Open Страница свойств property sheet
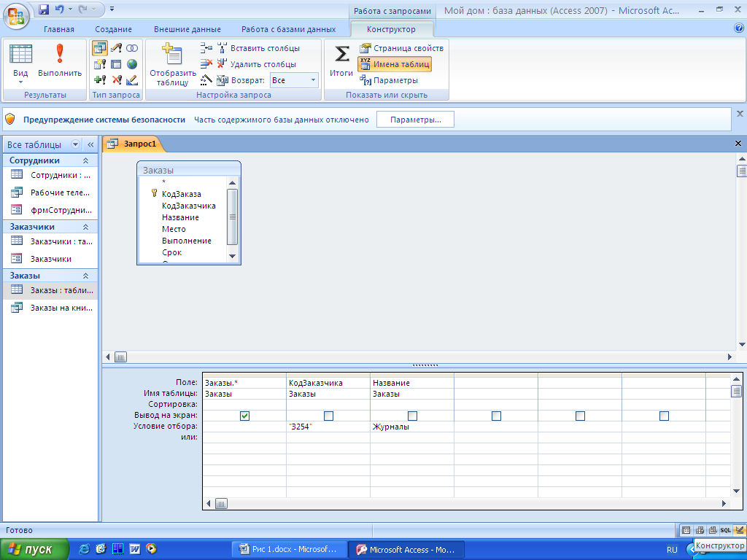 pos(402,48)
